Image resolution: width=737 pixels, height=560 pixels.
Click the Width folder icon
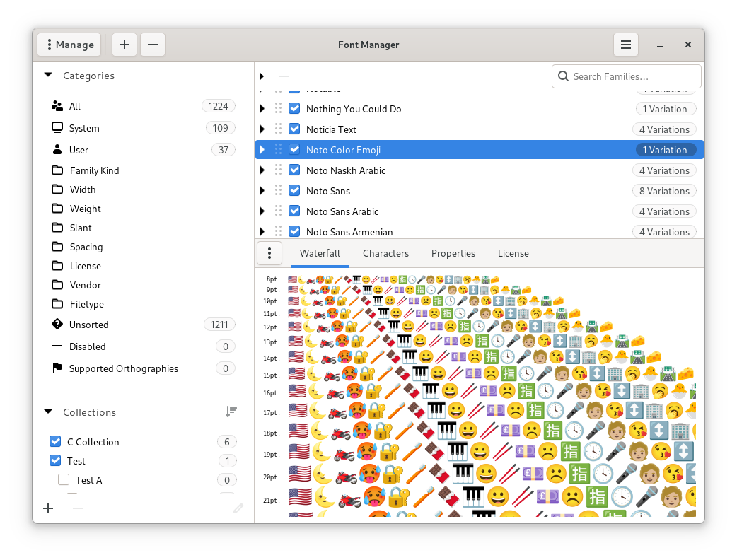(57, 189)
